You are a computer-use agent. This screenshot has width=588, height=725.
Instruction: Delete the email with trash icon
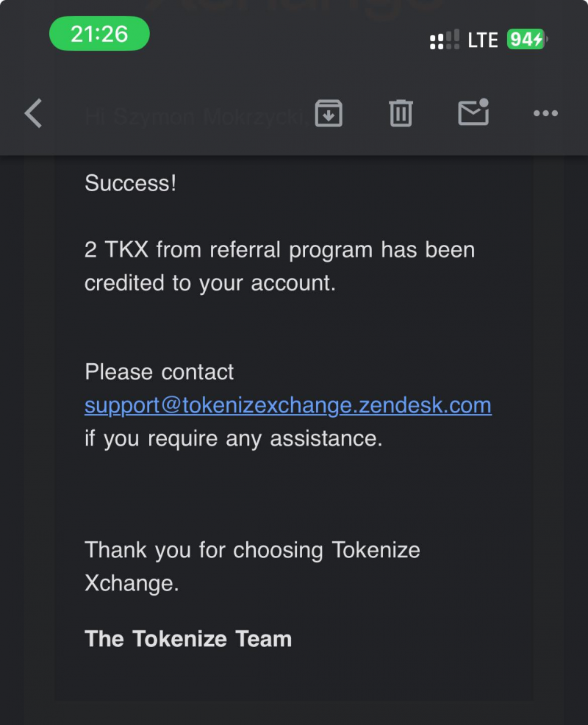point(401,113)
